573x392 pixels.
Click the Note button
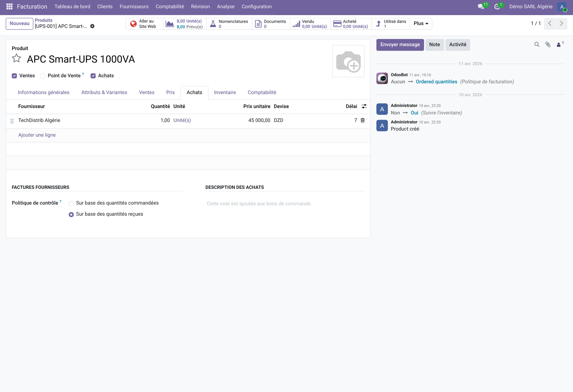pos(435,45)
